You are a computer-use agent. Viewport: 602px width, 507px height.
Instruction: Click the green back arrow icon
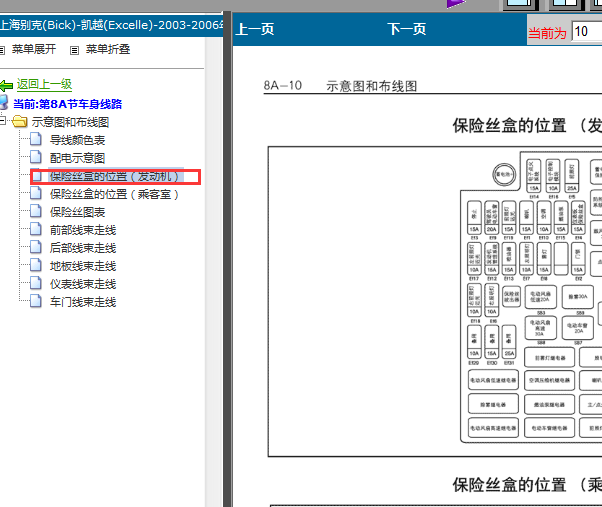6,85
